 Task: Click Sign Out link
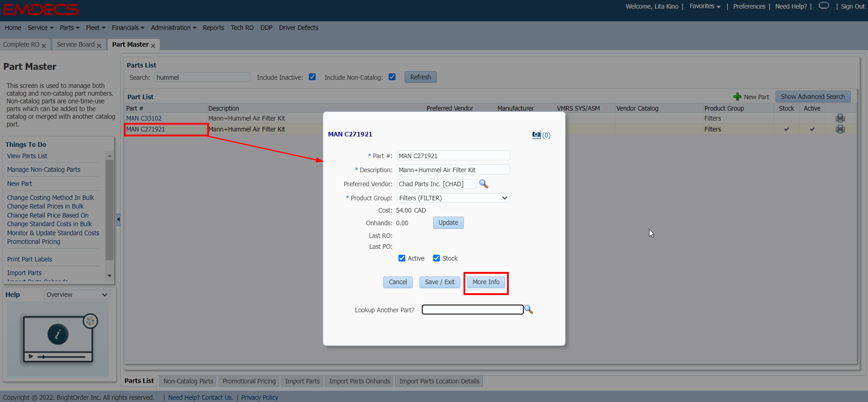[x=853, y=6]
